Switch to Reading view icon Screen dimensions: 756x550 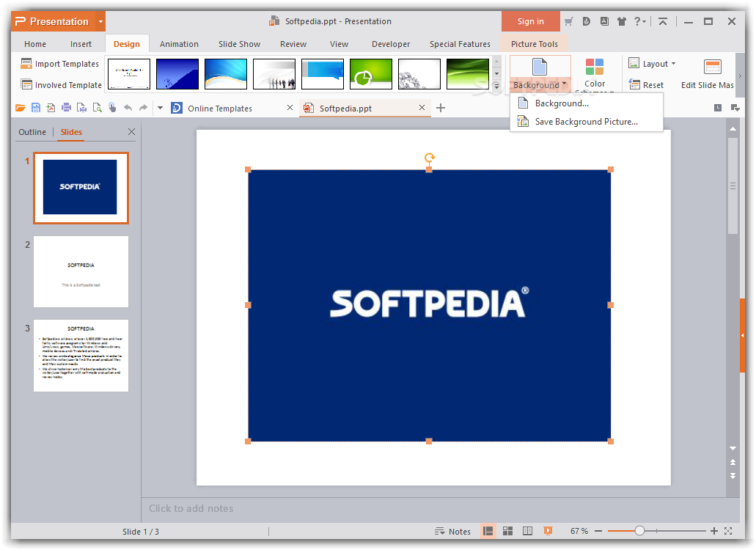[527, 531]
